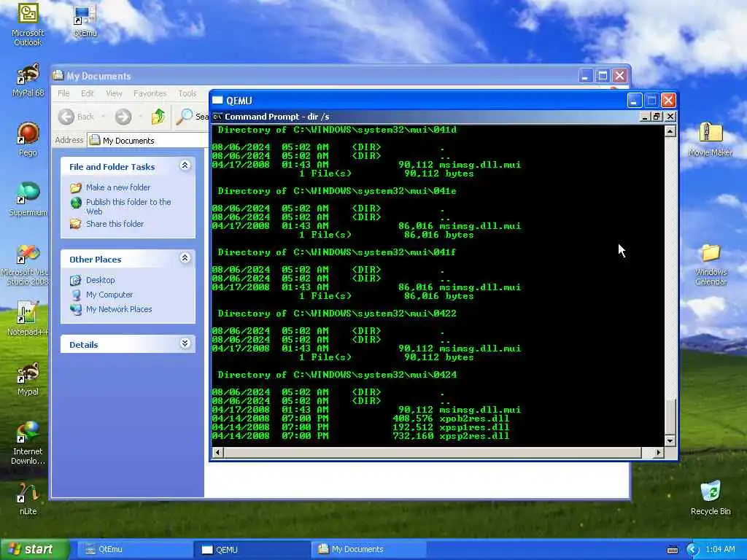Open the Pego desktop shortcut
This screenshot has height=560, width=747.
28,139
